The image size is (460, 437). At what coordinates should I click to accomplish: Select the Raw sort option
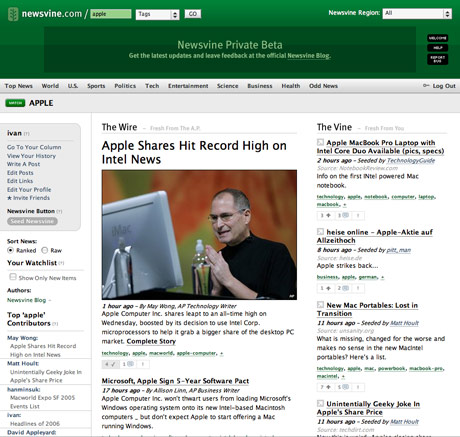[45, 250]
